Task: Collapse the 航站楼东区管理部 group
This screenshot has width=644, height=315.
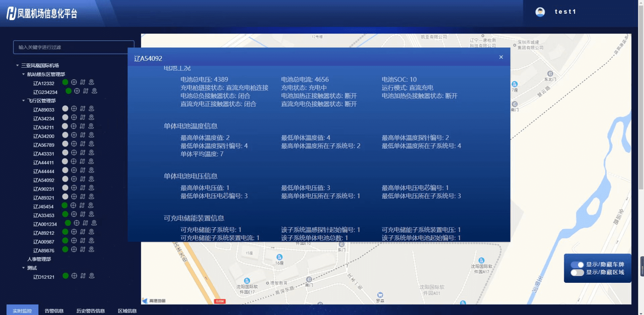Action: coord(23,74)
